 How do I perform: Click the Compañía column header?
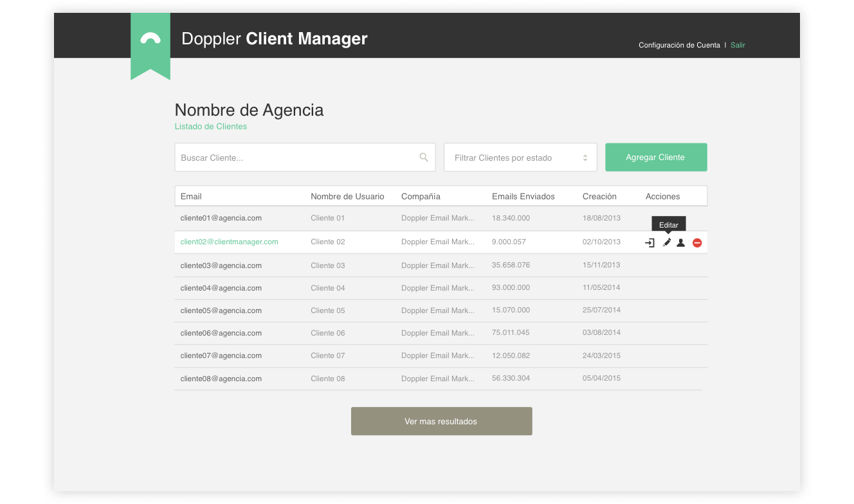[x=421, y=197]
